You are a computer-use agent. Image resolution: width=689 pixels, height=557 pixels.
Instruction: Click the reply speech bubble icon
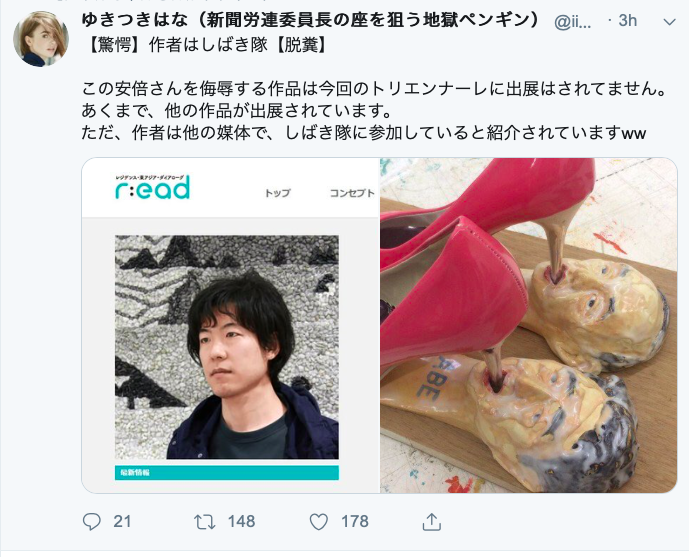pos(91,521)
